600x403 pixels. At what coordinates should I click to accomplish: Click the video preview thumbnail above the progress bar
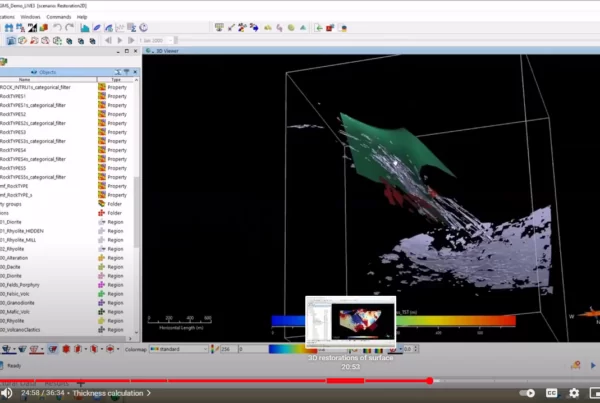(x=351, y=322)
